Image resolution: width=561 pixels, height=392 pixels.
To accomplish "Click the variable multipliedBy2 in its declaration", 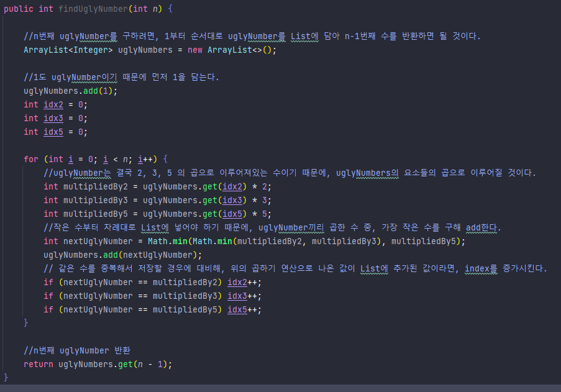I will point(96,187).
